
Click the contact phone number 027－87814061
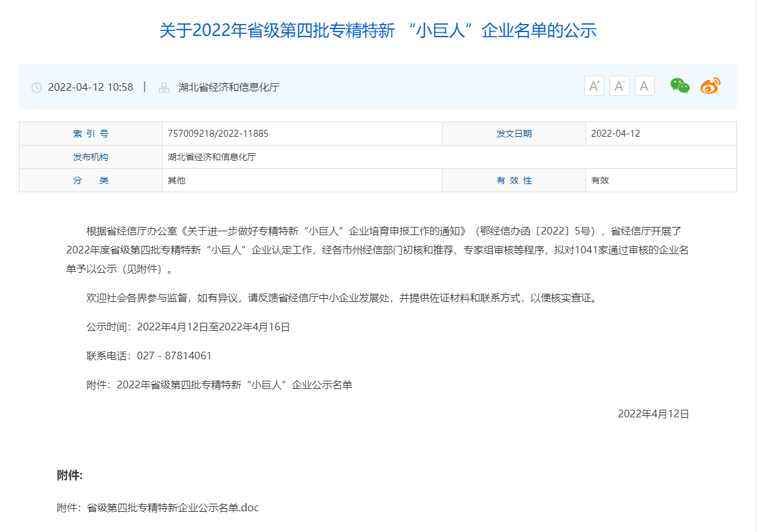[x=175, y=356]
